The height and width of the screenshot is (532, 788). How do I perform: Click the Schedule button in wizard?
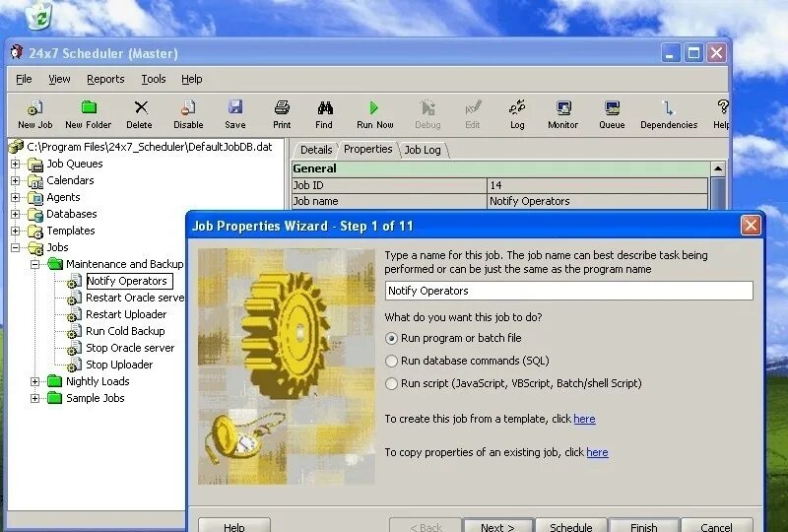click(571, 525)
